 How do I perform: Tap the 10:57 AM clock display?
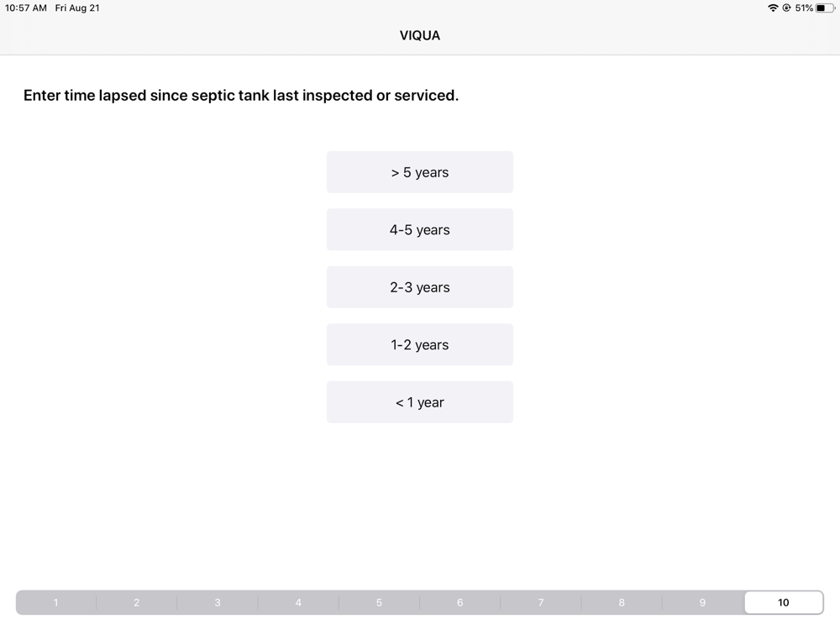(26, 8)
